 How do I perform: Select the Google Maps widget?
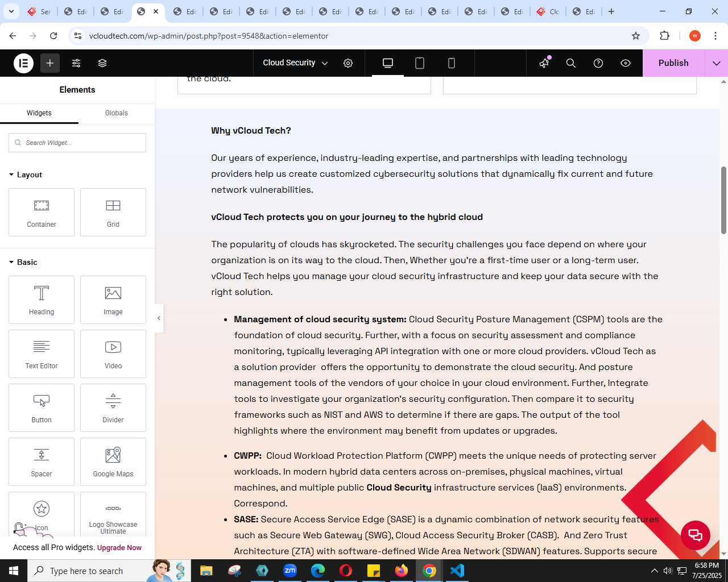[x=113, y=462]
